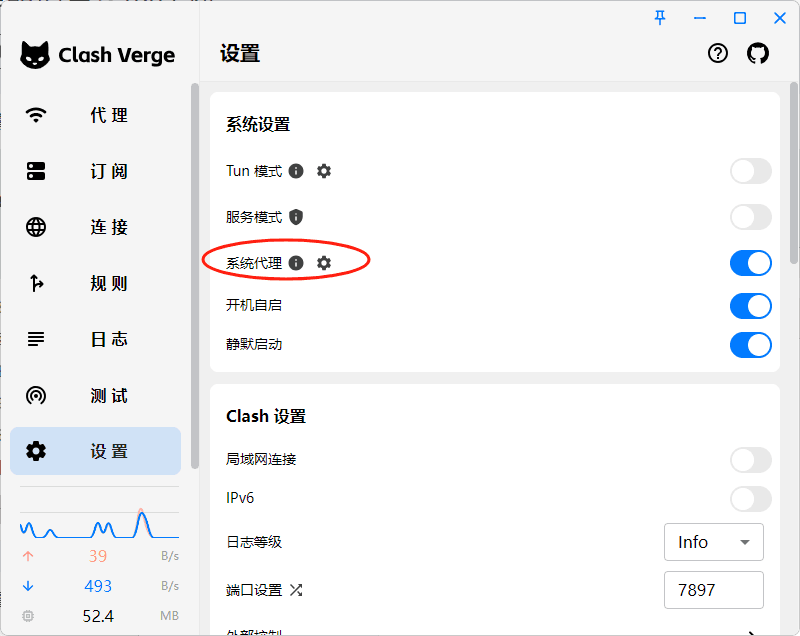Click the traffic graph in the sidebar
The width and height of the screenshot is (800, 636).
(x=99, y=524)
